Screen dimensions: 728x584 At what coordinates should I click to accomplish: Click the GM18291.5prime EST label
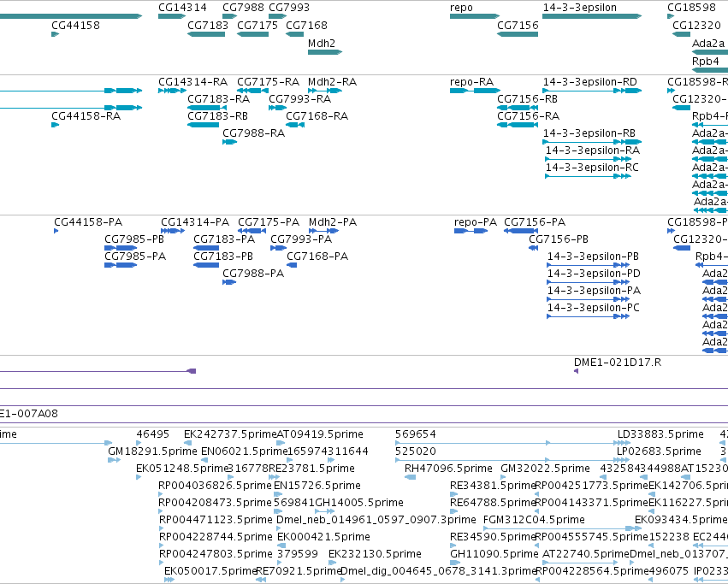click(153, 451)
